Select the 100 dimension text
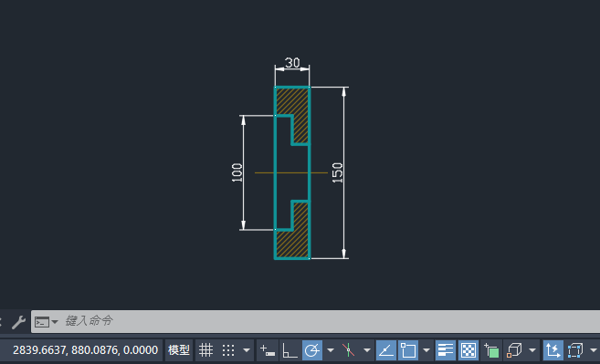Screen dimensions: 600x364 237,172
